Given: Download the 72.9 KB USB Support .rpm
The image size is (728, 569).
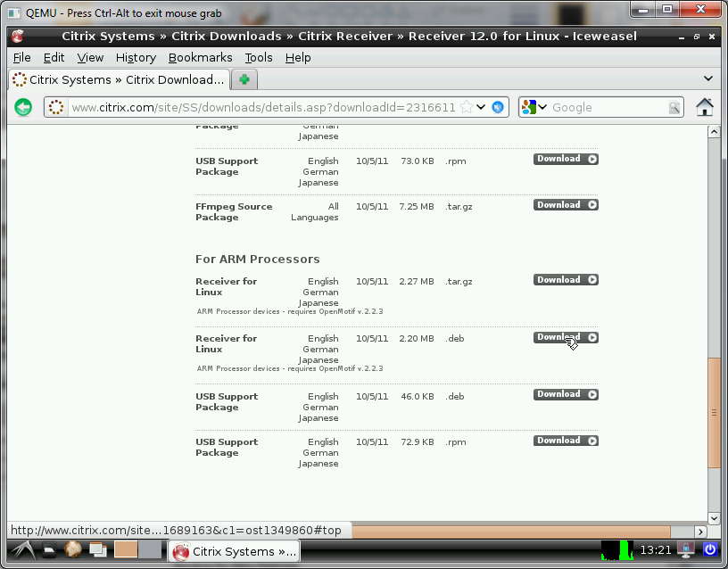Looking at the screenshot, I should [x=566, y=441].
